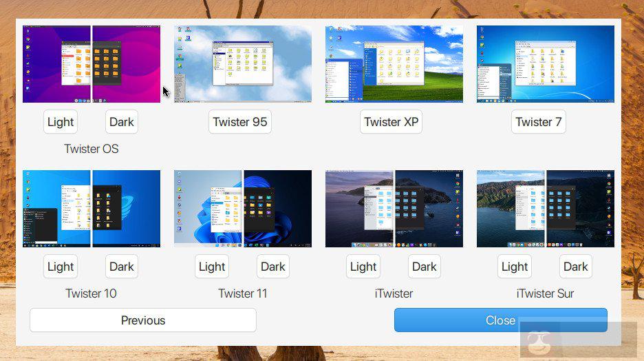Viewport: 644px width, 361px height.
Task: Open the Twister OS preview thumbnail
Action: coord(92,64)
